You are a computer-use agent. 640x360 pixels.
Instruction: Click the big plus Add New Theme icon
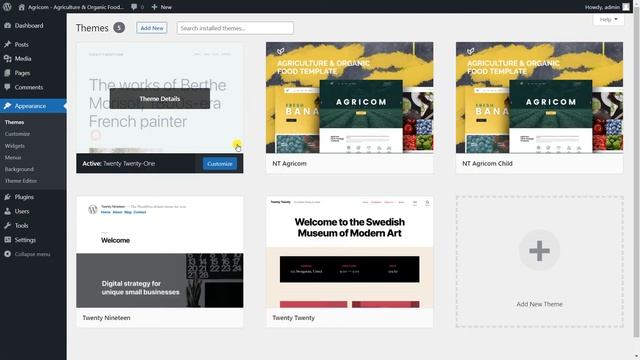[539, 251]
